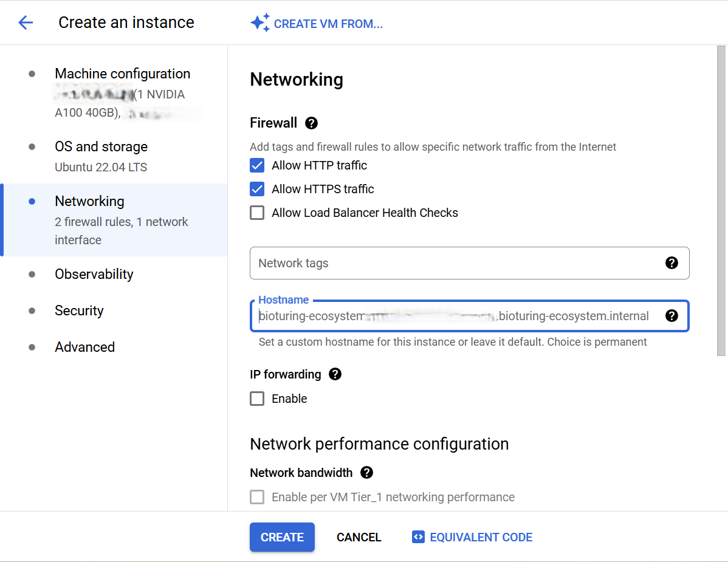Open the IP forwarding help icon
The width and height of the screenshot is (728, 562).
click(x=335, y=374)
